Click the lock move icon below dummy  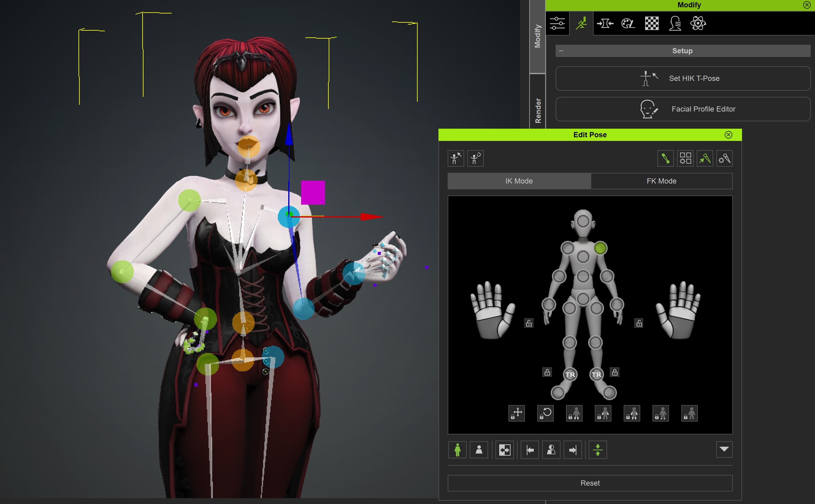(x=516, y=413)
